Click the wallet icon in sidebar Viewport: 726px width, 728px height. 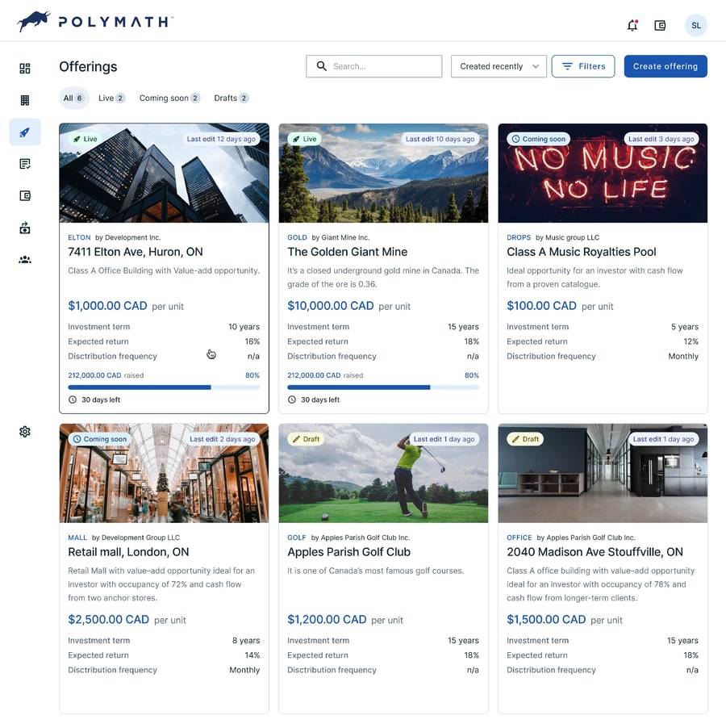[x=25, y=196]
